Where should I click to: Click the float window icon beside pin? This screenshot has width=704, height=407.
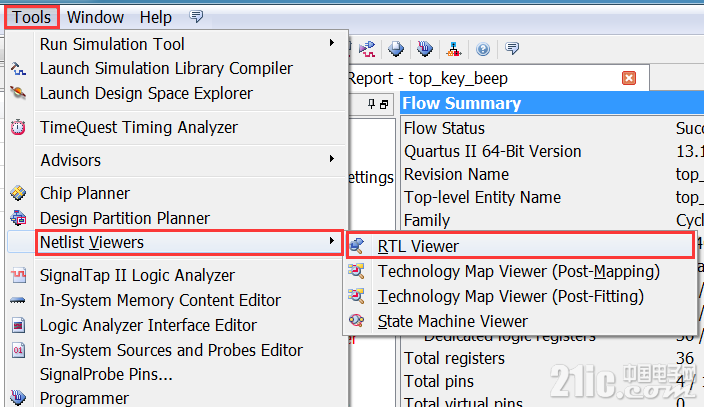coord(384,105)
